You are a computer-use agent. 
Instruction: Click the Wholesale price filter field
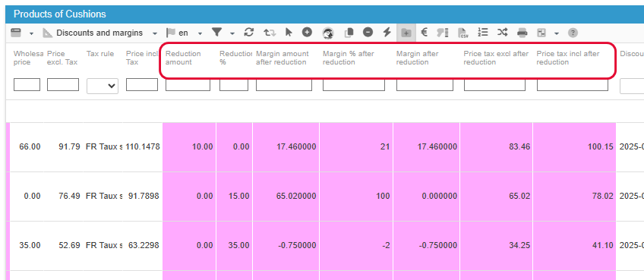27,84
